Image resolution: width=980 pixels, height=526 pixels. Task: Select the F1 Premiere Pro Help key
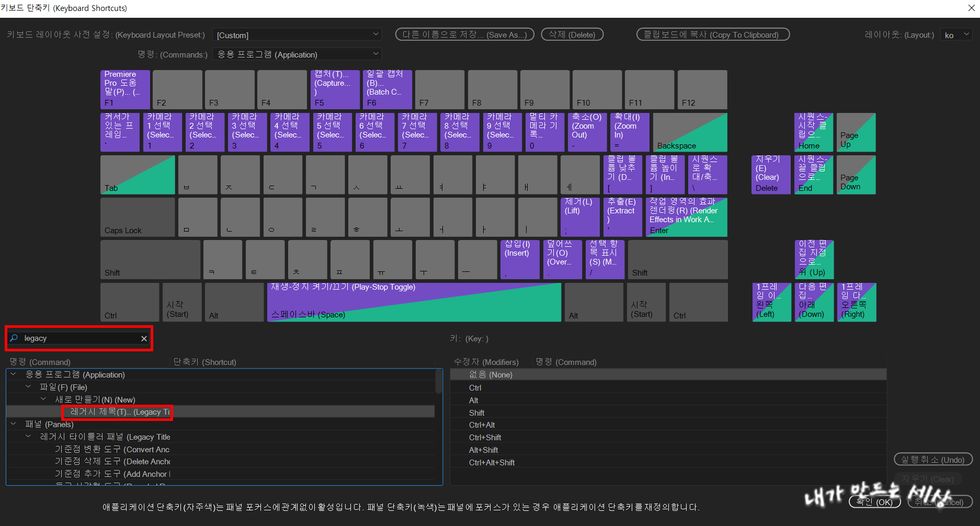click(125, 89)
